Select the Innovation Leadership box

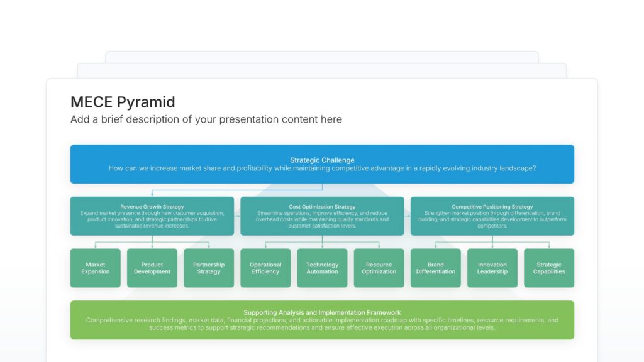point(492,268)
